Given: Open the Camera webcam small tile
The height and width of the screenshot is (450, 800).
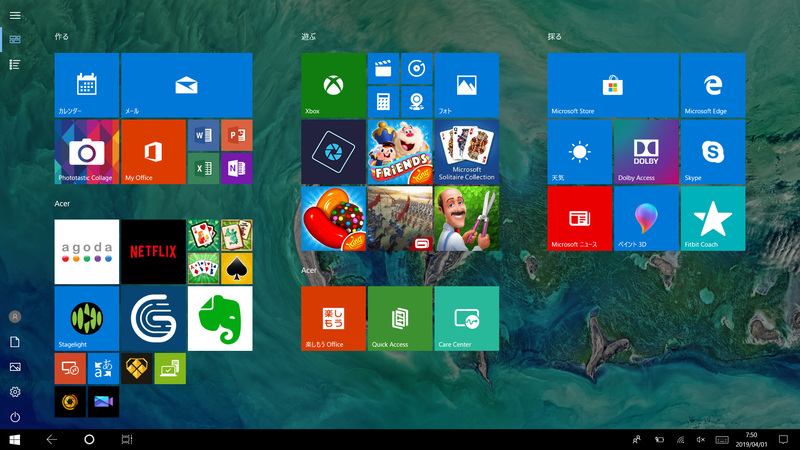Looking at the screenshot, I should coord(417,102).
